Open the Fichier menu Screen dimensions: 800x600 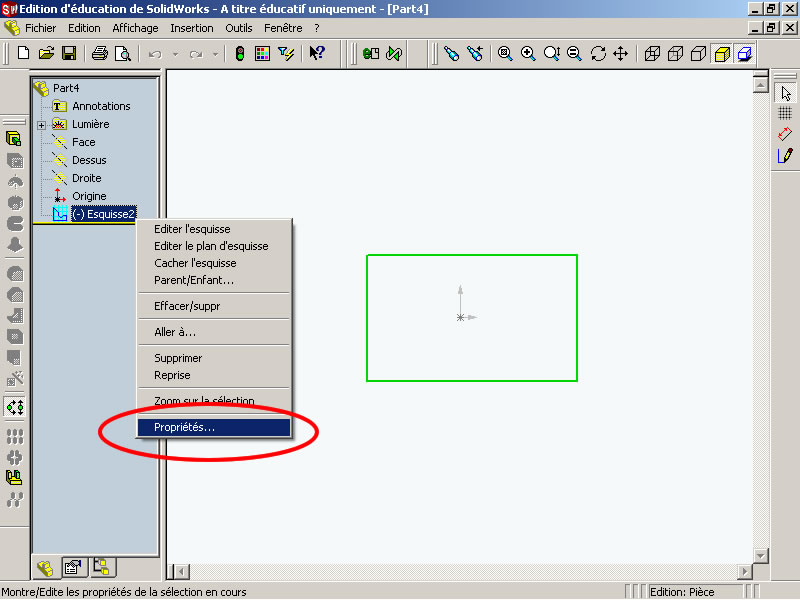pyautogui.click(x=40, y=28)
